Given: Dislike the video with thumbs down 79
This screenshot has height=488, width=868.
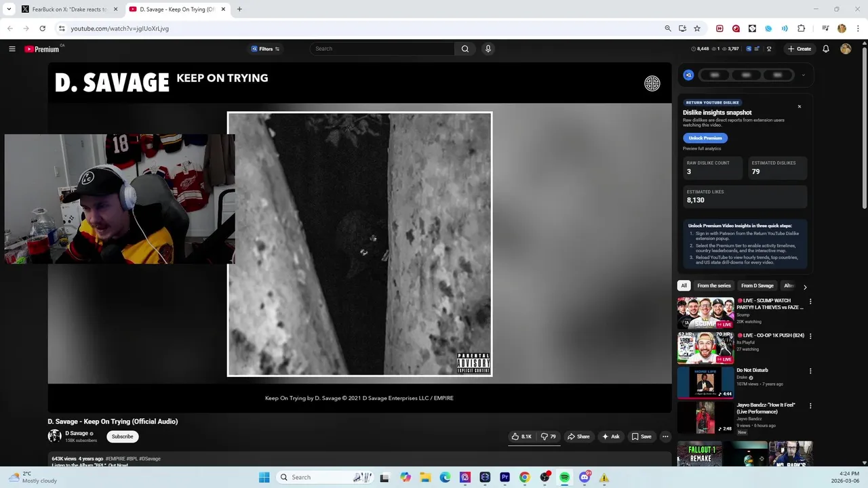Looking at the screenshot, I should [549, 436].
